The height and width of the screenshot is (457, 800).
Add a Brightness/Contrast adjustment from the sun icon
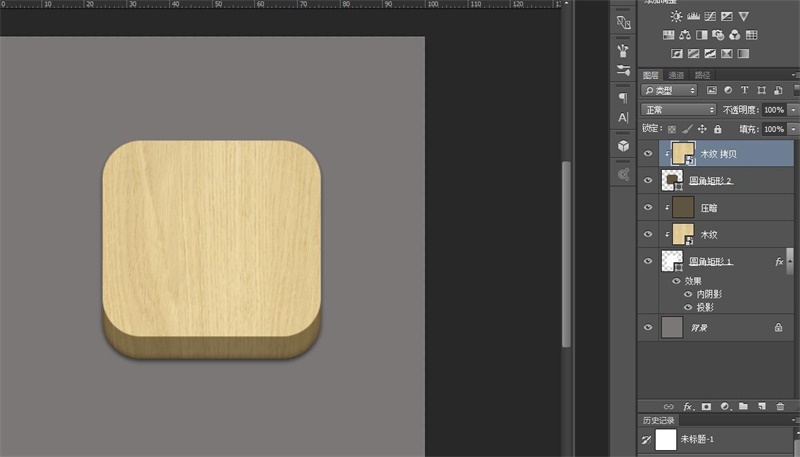pos(678,16)
